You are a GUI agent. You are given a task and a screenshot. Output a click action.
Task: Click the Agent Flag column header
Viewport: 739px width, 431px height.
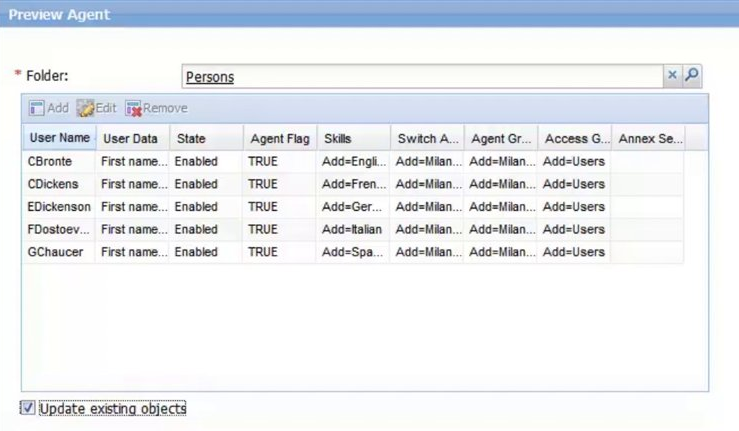(x=280, y=139)
